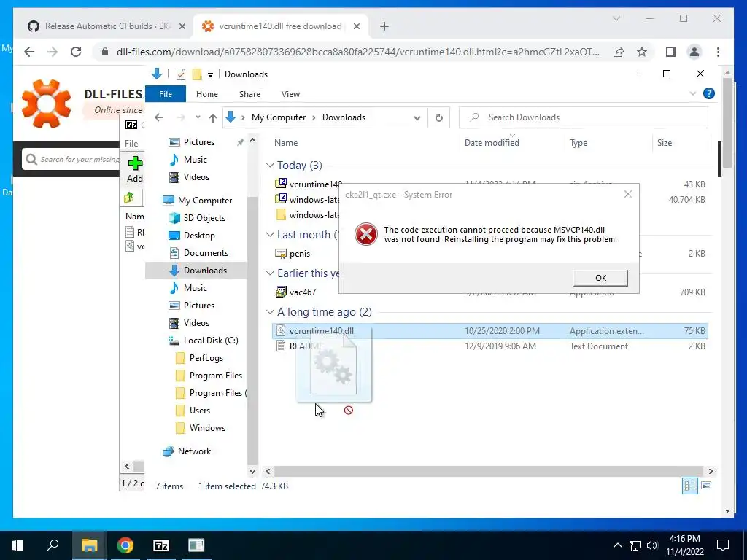This screenshot has height=560, width=747.
Task: Open the Explorer Share ribbon tab
Action: click(249, 94)
